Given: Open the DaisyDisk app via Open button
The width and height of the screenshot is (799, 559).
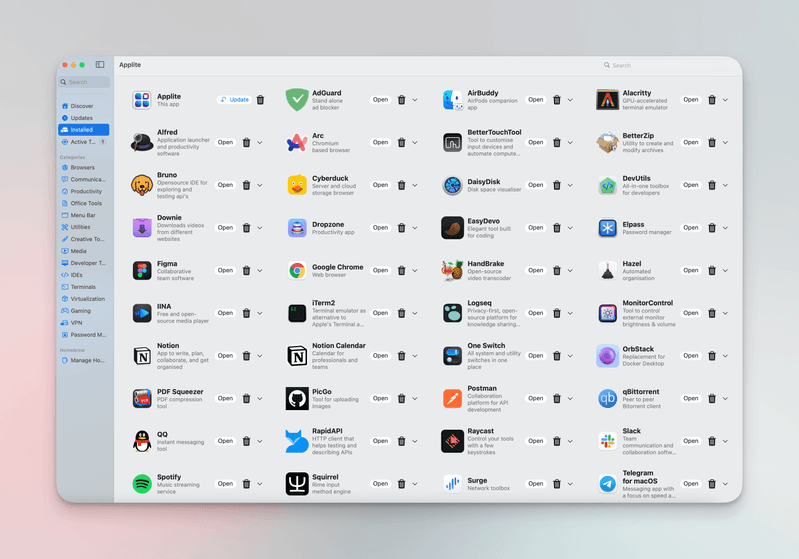Looking at the screenshot, I should point(536,185).
